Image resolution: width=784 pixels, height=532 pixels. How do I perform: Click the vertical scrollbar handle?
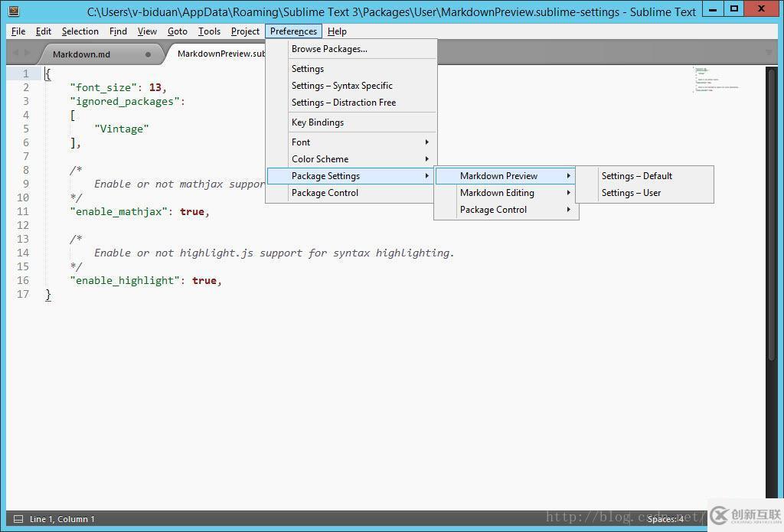click(x=772, y=214)
